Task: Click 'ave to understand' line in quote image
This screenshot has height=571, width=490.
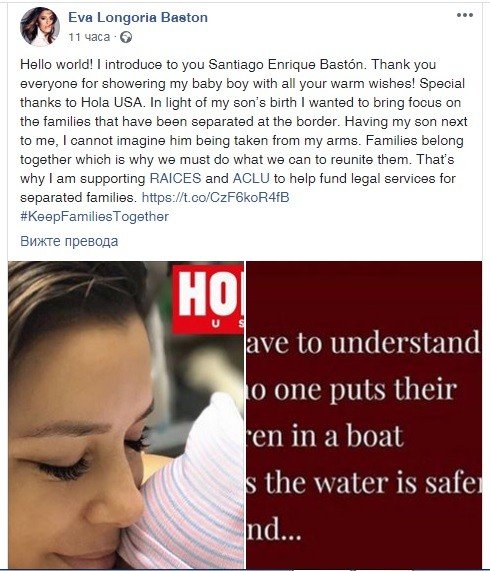Action: click(363, 343)
